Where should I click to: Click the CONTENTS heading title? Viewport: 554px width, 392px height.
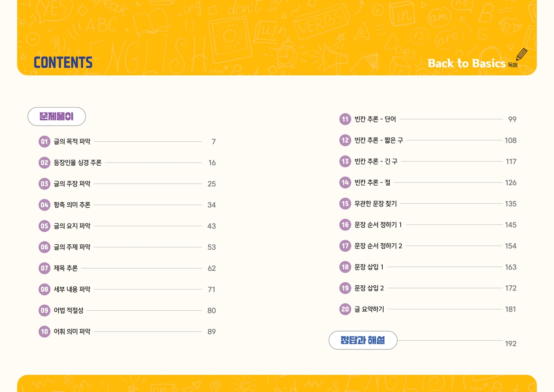[63, 63]
